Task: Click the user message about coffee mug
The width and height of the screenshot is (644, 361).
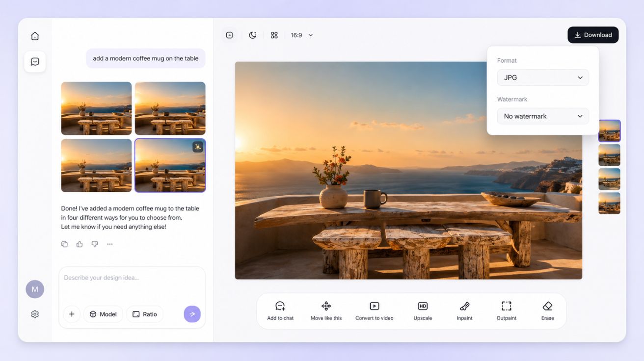Action: (146, 58)
